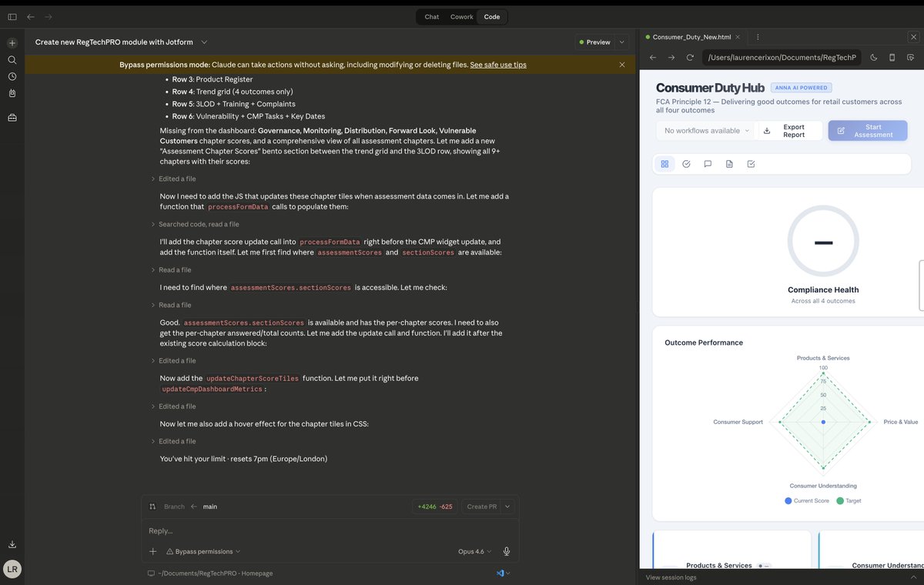Open the Opus 4.6 model selector

pyautogui.click(x=475, y=551)
